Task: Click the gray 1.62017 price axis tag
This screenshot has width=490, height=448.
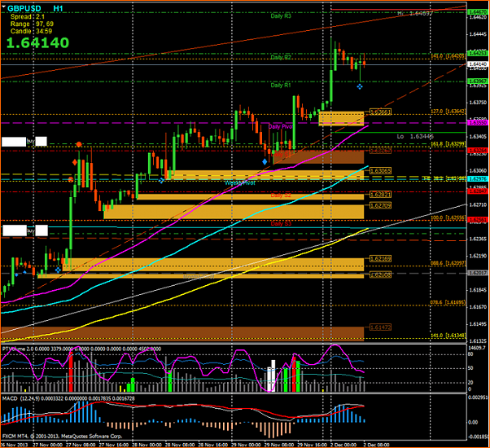Action: [x=478, y=273]
